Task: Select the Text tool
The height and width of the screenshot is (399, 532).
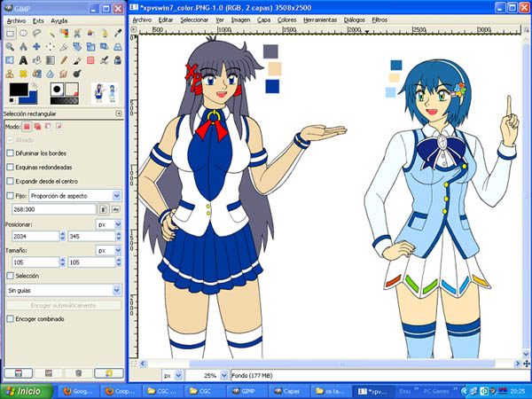Action: pyautogui.click(x=23, y=60)
